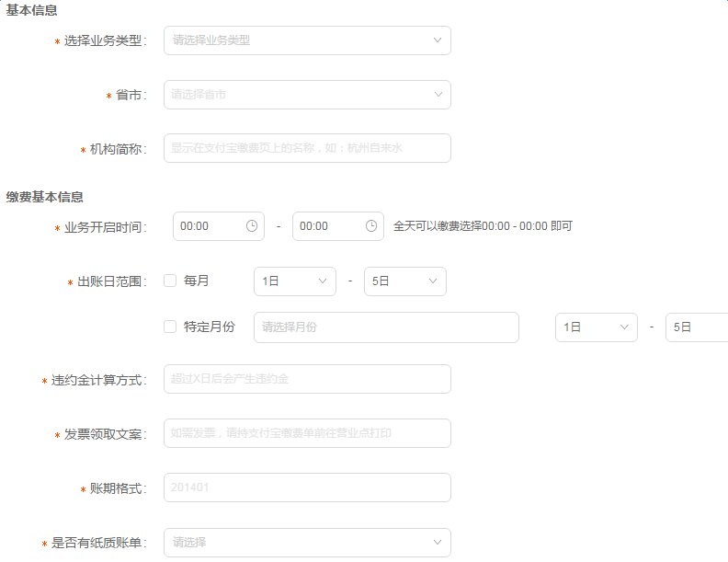Check the 每月 checkbox
The image size is (728, 562).
[170, 281]
